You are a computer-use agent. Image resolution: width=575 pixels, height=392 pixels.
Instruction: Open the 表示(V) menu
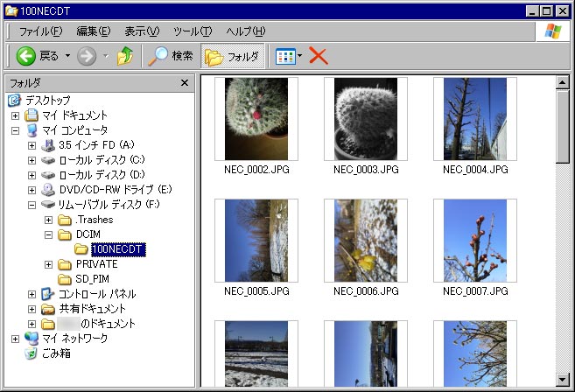pyautogui.click(x=142, y=31)
